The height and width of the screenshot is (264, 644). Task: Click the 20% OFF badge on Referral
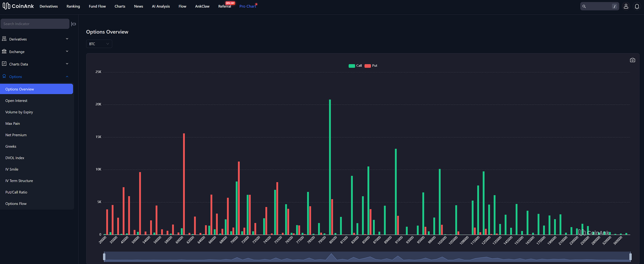[x=230, y=3]
